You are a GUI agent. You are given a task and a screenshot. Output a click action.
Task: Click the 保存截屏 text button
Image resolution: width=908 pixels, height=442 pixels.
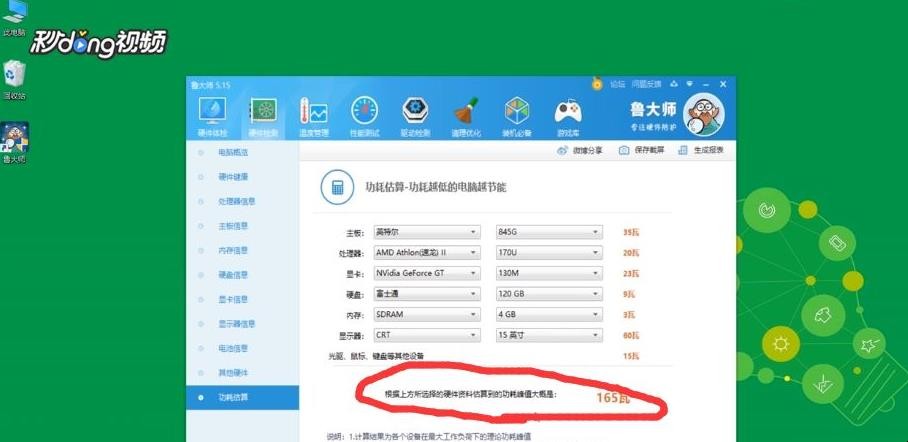tap(649, 150)
